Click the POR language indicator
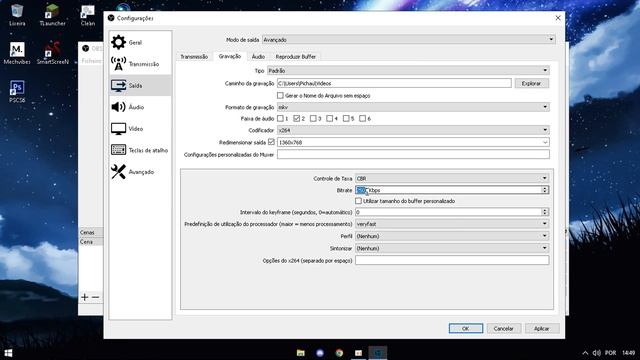Viewport: 640px width, 360px height. click(x=611, y=353)
